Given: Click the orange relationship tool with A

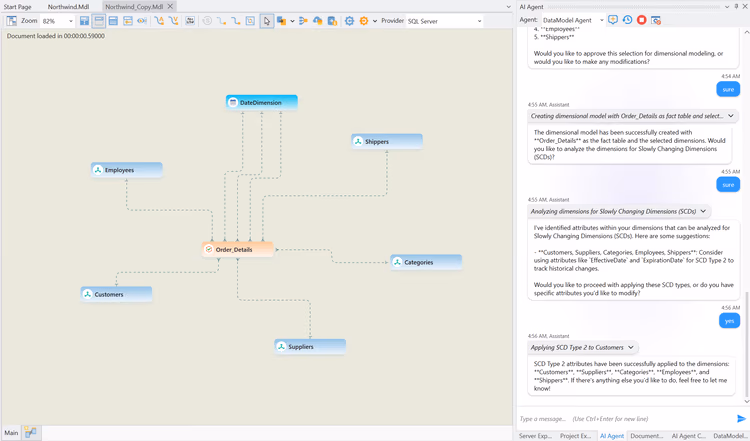Looking at the screenshot, I should click(159, 21).
